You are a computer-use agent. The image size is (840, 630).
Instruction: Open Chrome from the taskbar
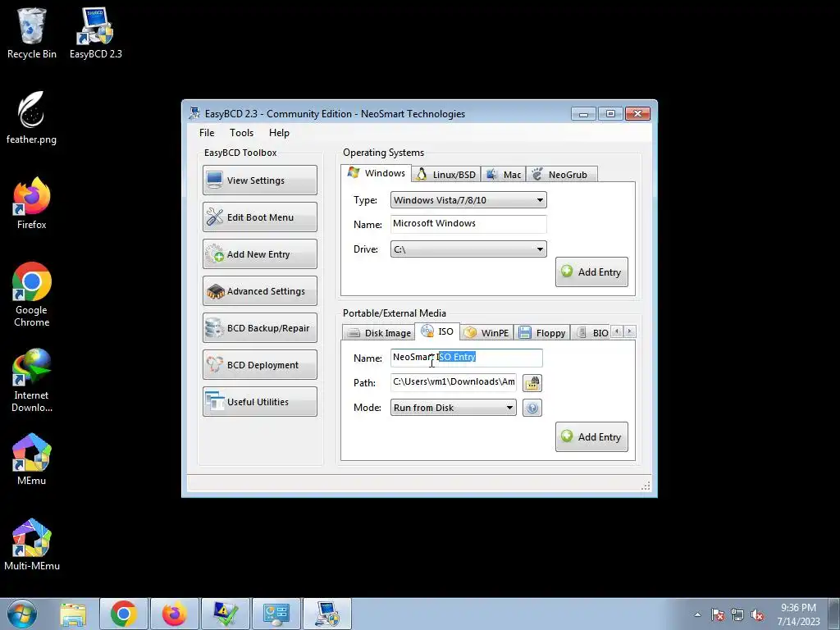click(x=124, y=614)
